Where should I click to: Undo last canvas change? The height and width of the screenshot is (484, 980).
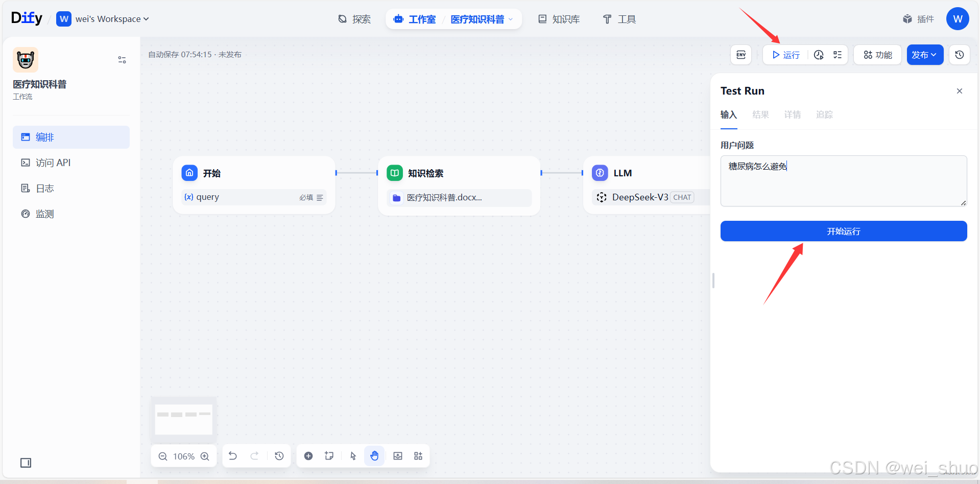click(x=233, y=456)
